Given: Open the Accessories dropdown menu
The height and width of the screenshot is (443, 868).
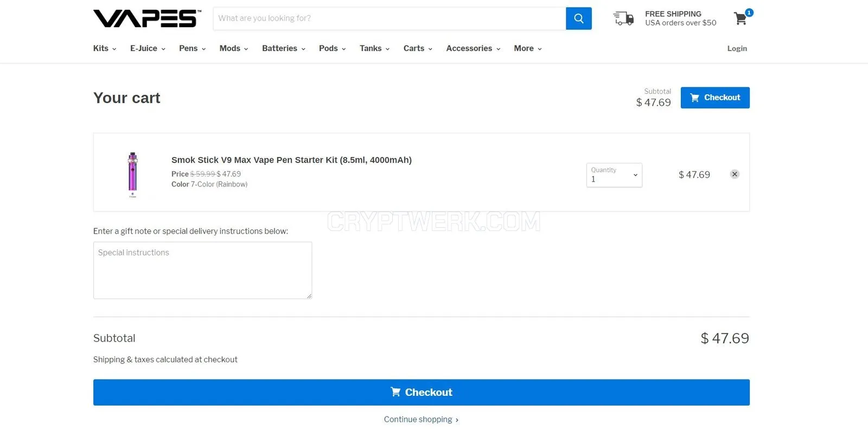Looking at the screenshot, I should 473,48.
